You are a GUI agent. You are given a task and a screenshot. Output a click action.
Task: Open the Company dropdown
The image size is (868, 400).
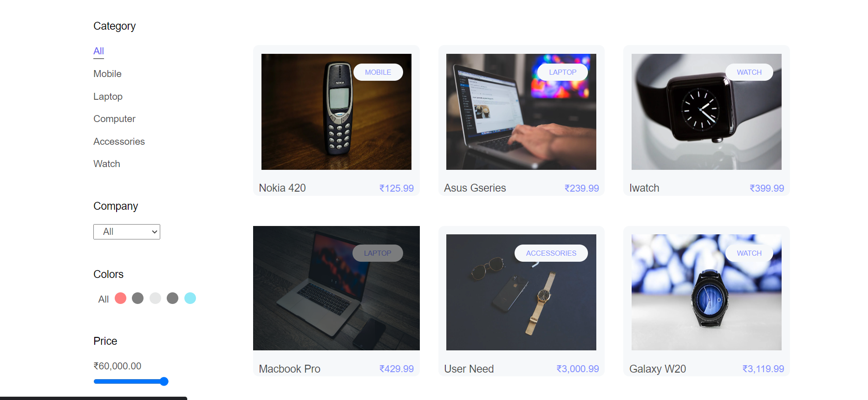click(x=127, y=232)
